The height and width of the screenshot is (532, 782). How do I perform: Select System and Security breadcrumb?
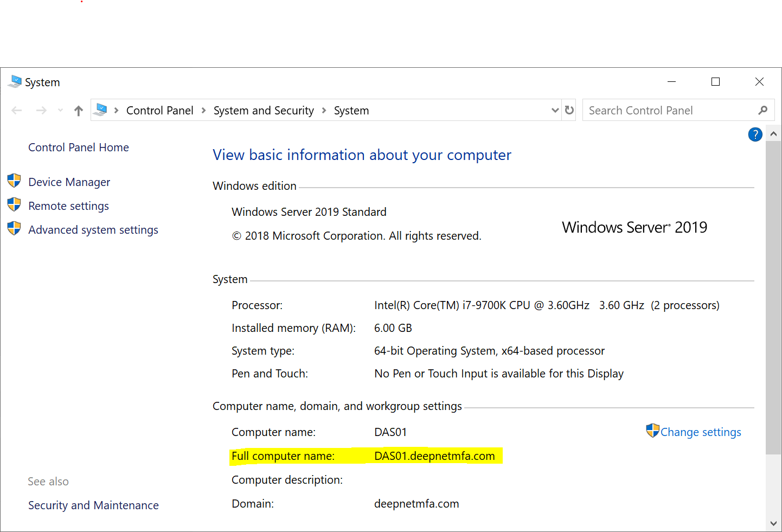264,111
